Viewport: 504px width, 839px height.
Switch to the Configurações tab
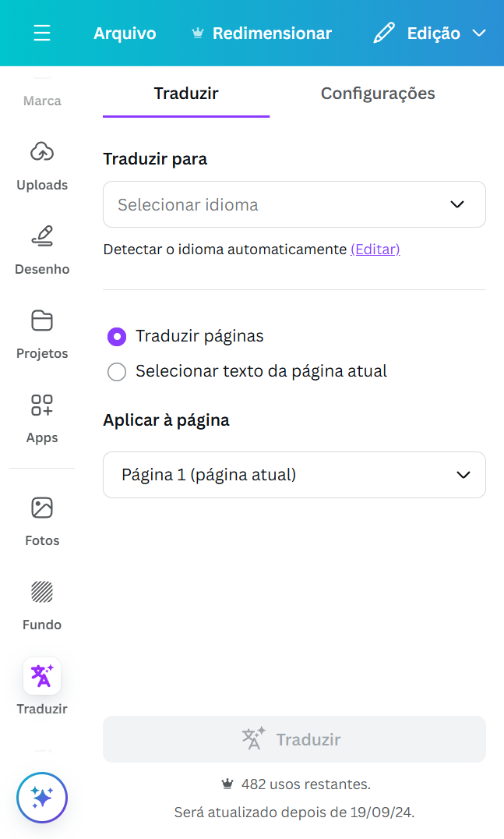(x=378, y=94)
